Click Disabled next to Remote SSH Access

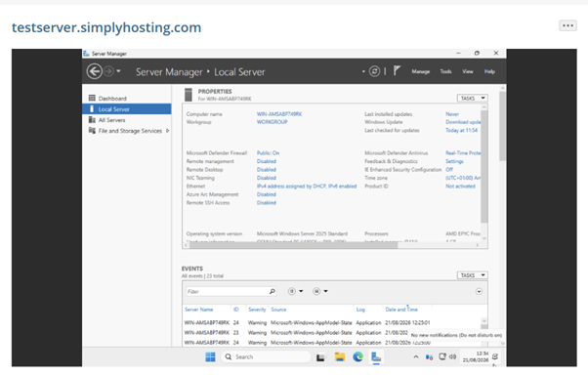click(x=267, y=202)
